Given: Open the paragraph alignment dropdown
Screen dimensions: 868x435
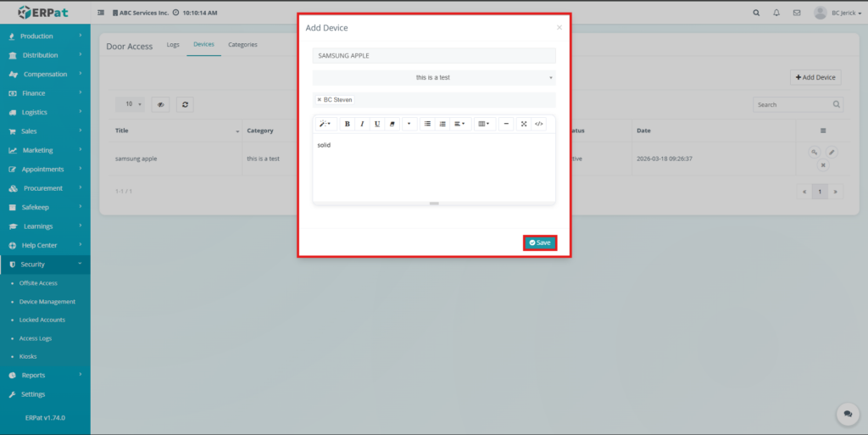Looking at the screenshot, I should pyautogui.click(x=459, y=124).
